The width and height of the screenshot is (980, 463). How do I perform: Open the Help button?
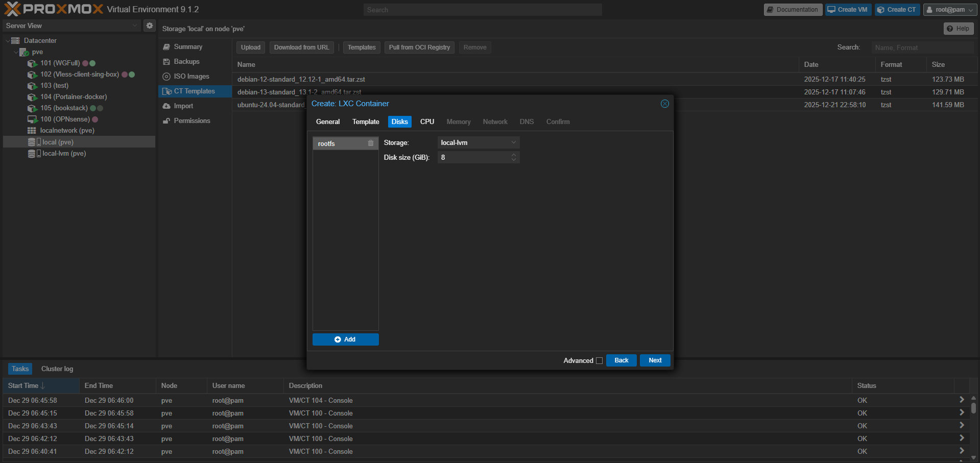click(x=958, y=29)
